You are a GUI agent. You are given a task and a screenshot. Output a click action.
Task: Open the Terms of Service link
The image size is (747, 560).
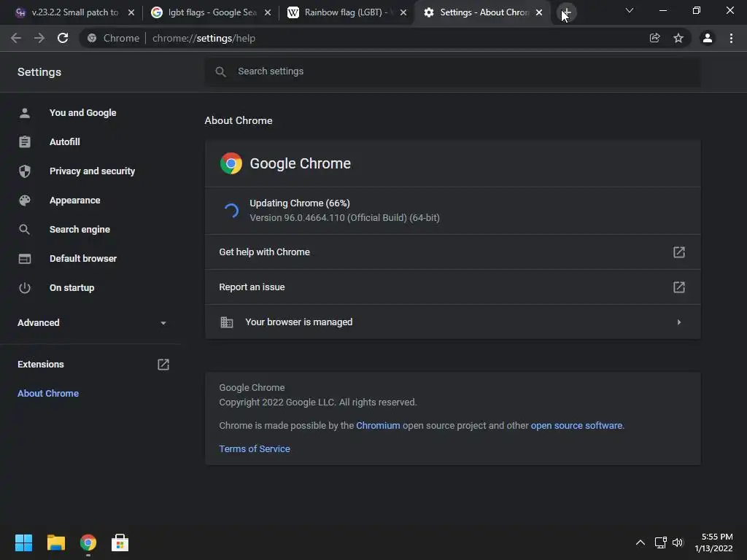[x=255, y=448]
